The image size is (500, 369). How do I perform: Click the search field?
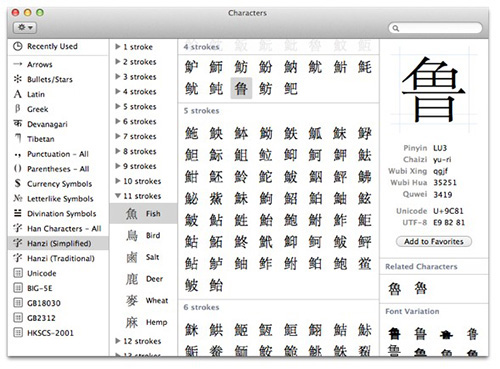(435, 28)
